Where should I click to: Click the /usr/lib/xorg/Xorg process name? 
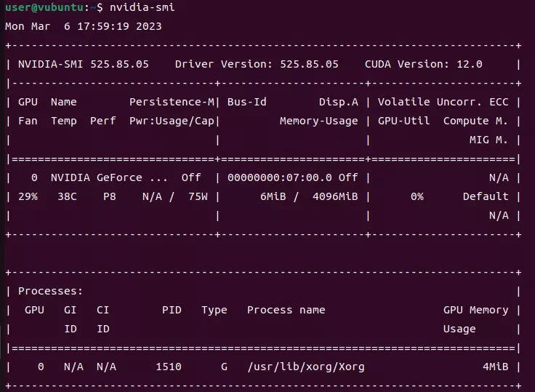tap(305, 367)
